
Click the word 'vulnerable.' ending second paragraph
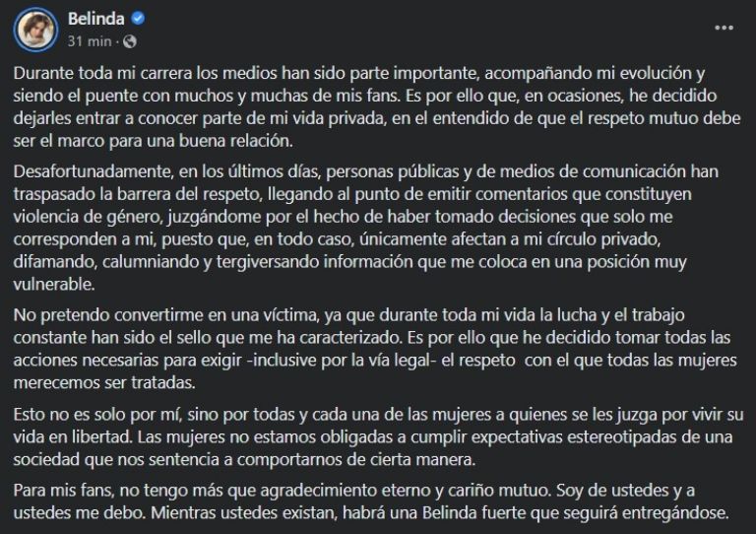point(54,285)
